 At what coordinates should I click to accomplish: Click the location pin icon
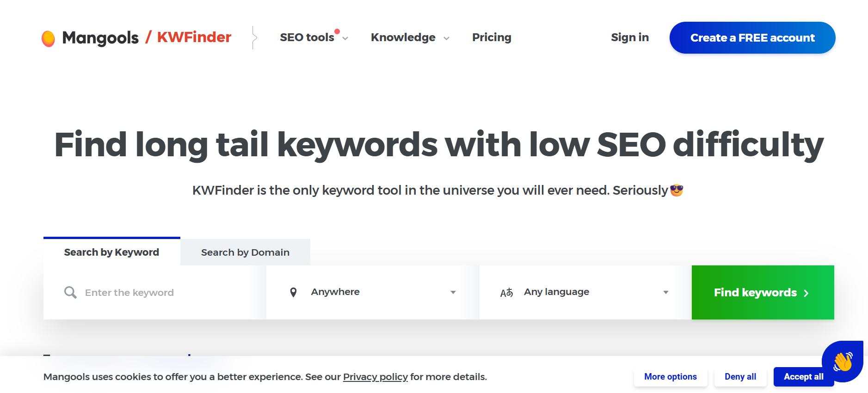tap(294, 292)
